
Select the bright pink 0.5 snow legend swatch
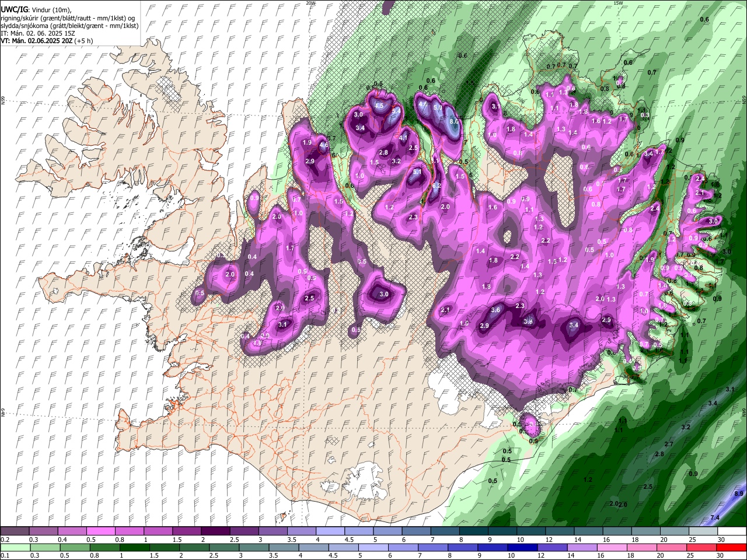pos(101,531)
